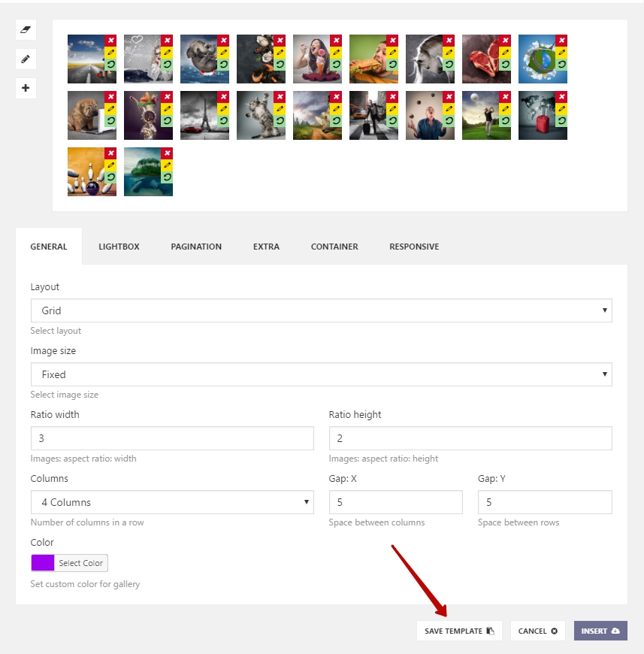Click the eraser icon in left sidebar
Image resolution: width=644 pixels, height=654 pixels.
[x=26, y=29]
